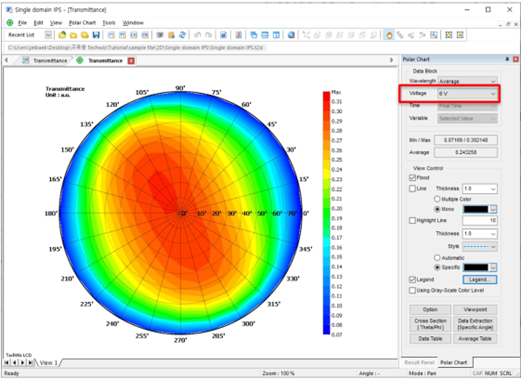
Task: Expand the Recent List dropdown
Action: [48, 35]
